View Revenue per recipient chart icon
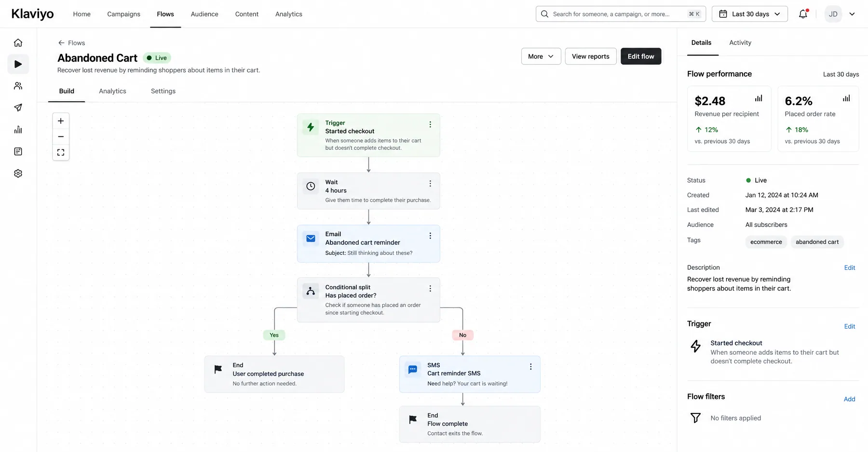This screenshot has height=452, width=868. (x=759, y=98)
